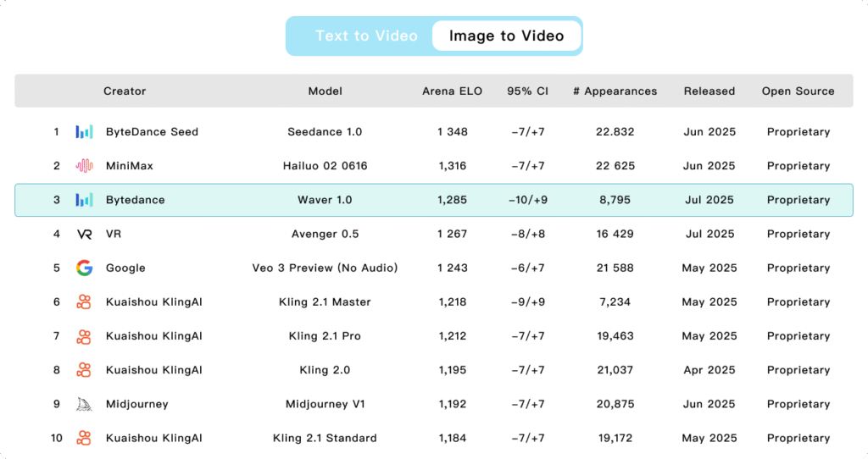868x459 pixels.
Task: Select the Image to Video tab
Action: click(x=506, y=36)
